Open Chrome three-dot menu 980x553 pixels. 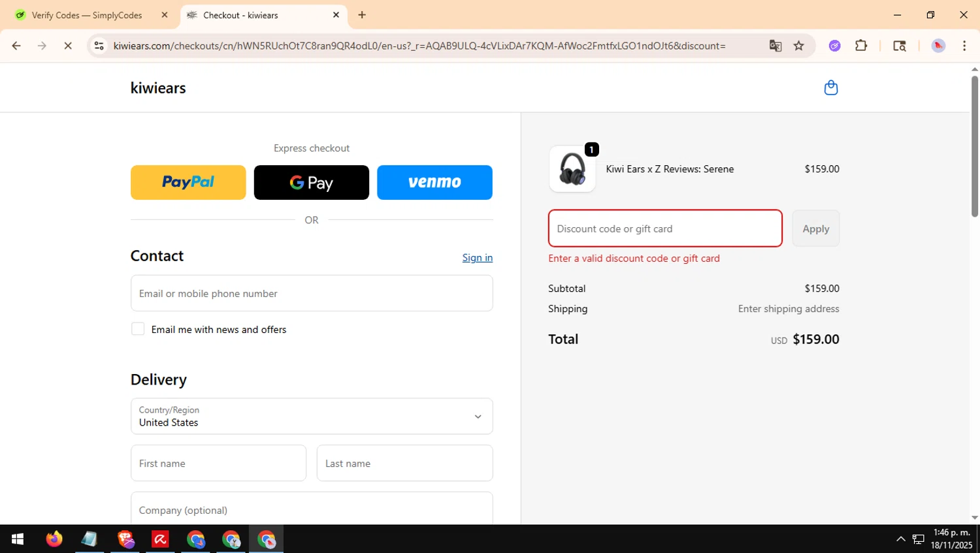[964, 46]
